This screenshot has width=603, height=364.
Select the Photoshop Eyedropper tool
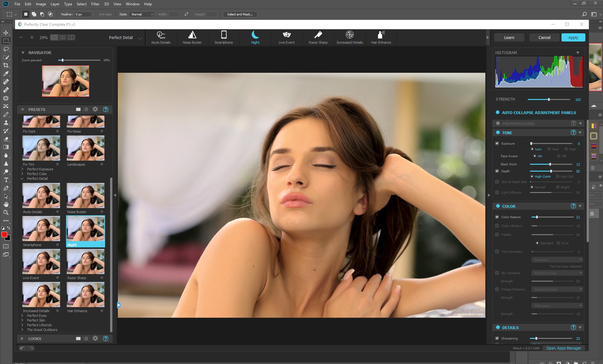pos(6,74)
